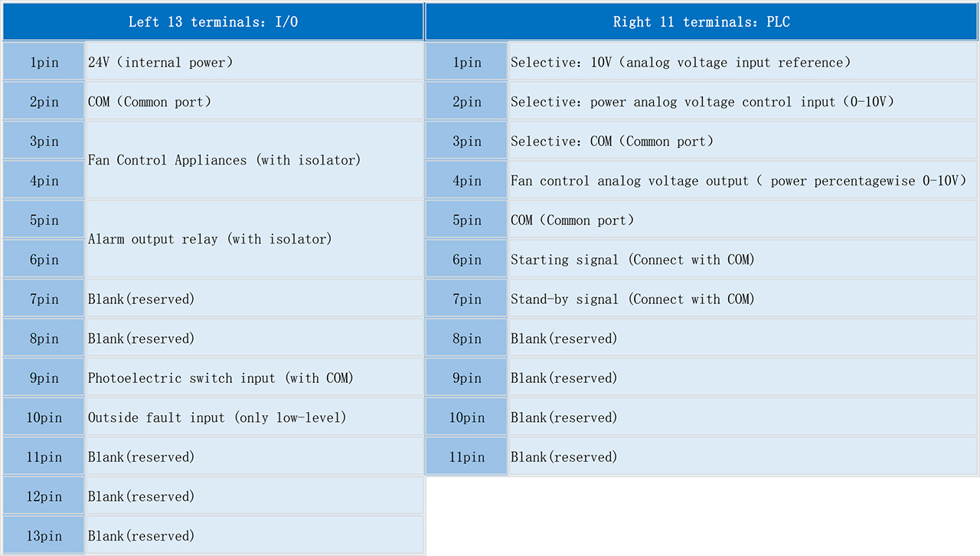Select the left table '10pin' label cell
The width and height of the screenshot is (980, 556).
tap(44, 417)
